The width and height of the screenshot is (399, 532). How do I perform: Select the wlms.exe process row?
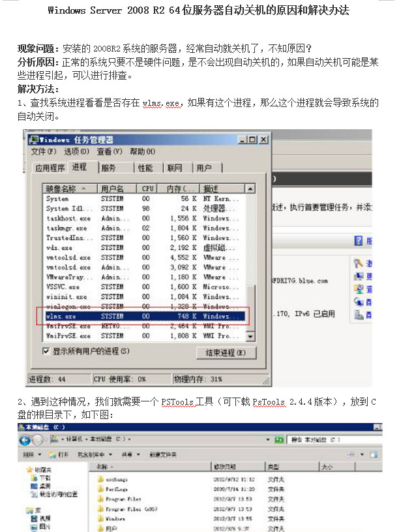142,317
